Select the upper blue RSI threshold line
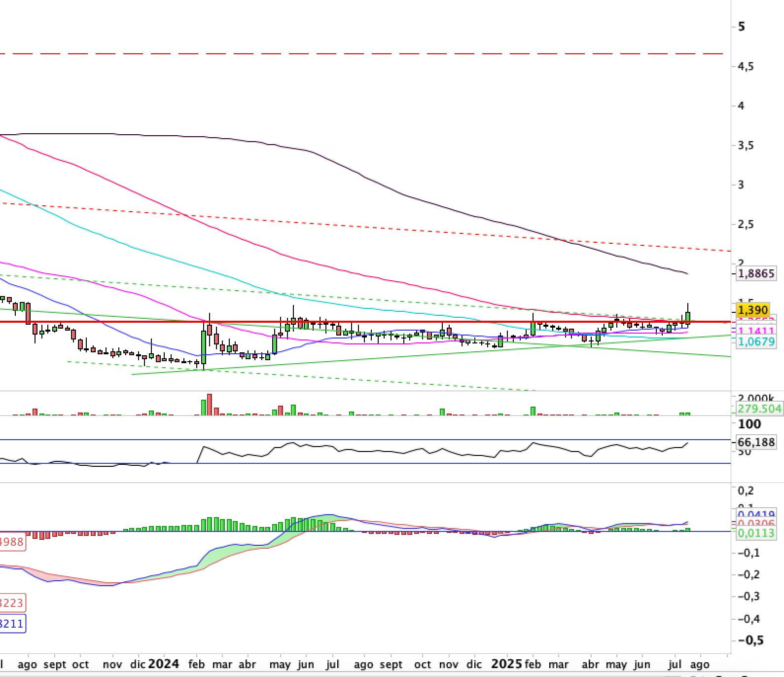 365,439
